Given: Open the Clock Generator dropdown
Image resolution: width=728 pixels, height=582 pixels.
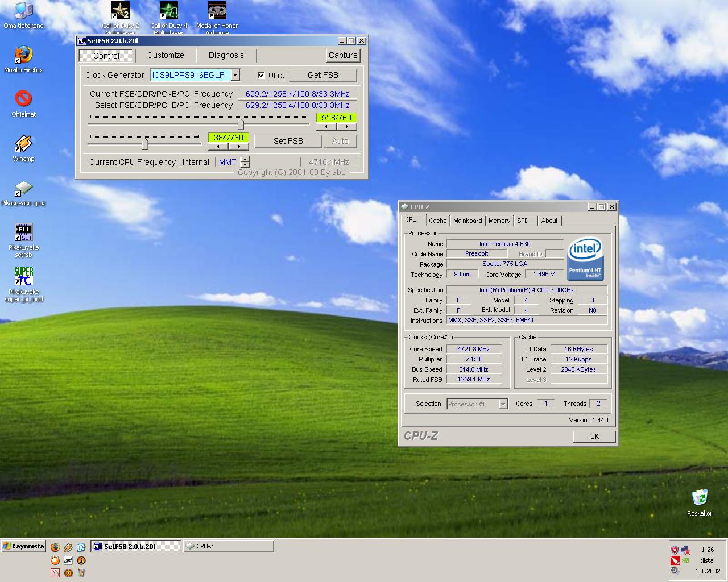Looking at the screenshot, I should 235,75.
